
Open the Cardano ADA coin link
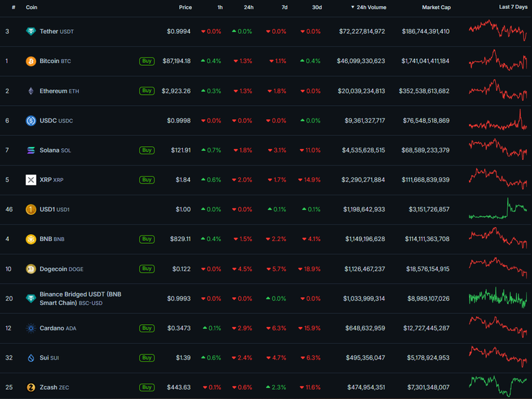point(58,328)
